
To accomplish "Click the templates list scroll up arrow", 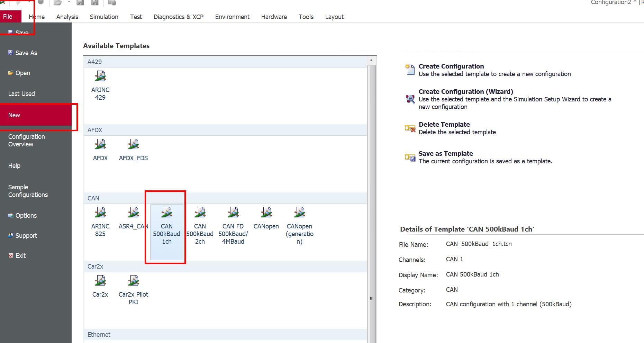I will [x=371, y=60].
